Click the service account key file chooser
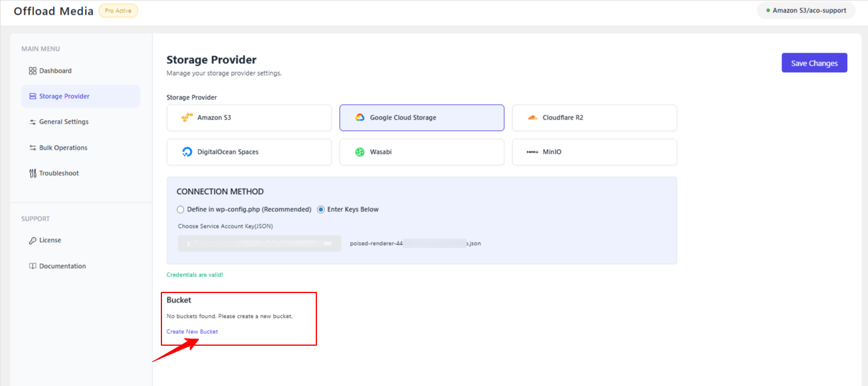 [260, 243]
